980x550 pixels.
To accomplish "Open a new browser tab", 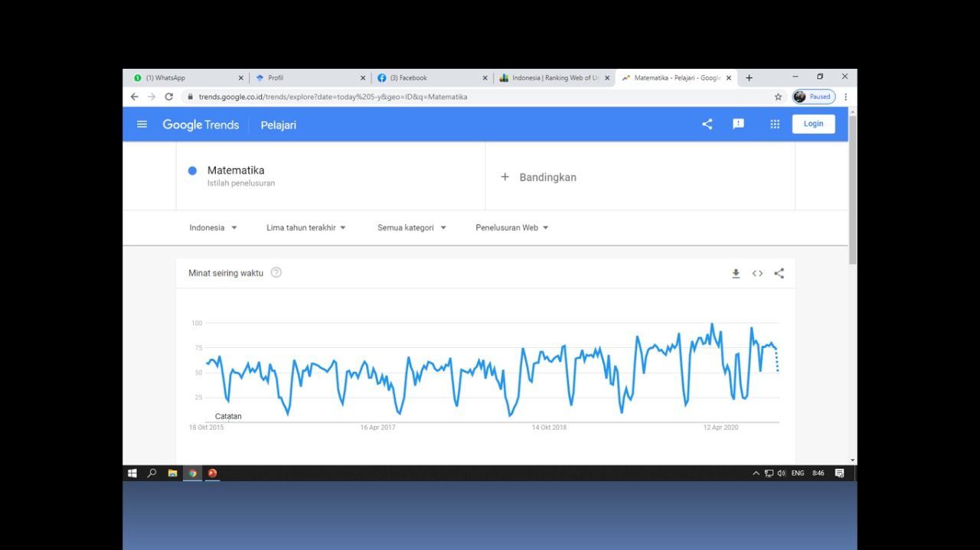I will point(749,77).
